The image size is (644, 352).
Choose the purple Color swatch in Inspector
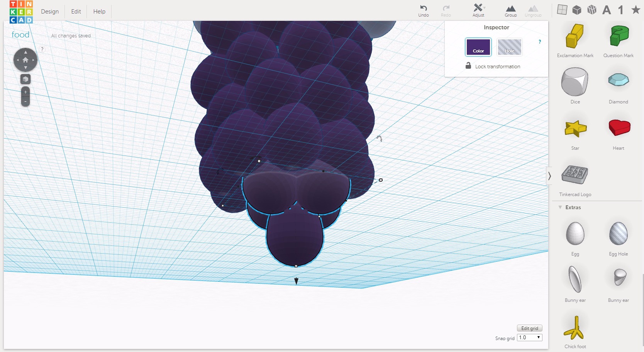pos(478,47)
